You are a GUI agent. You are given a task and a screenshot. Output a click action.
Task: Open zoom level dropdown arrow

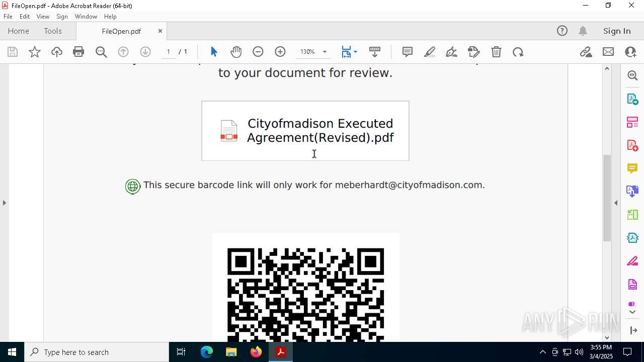coord(325,52)
